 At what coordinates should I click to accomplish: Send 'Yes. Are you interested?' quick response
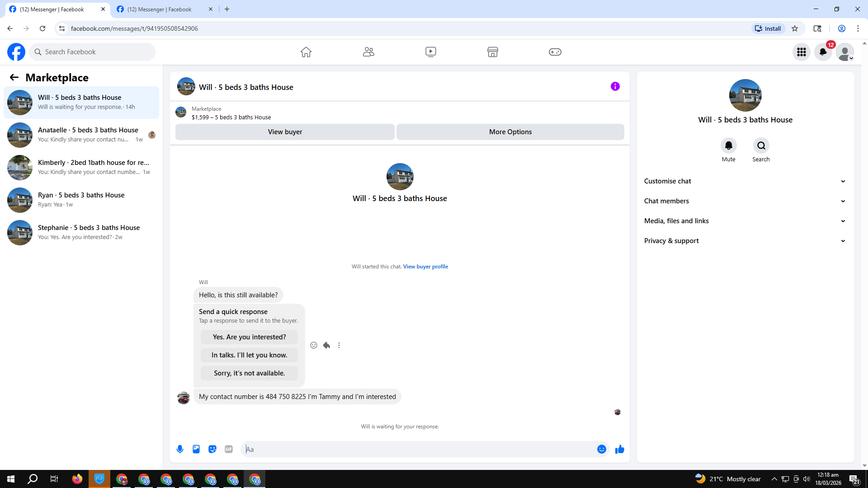(x=249, y=337)
